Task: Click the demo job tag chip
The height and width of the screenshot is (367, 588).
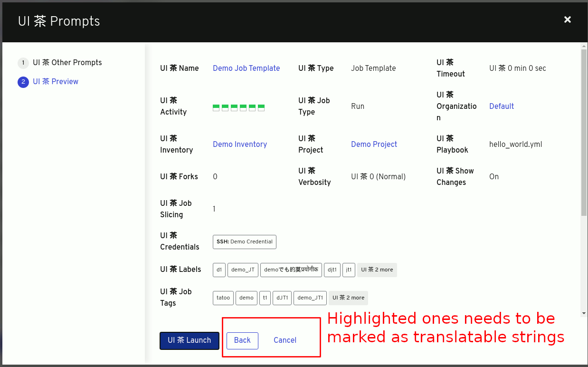Action: pyautogui.click(x=247, y=298)
